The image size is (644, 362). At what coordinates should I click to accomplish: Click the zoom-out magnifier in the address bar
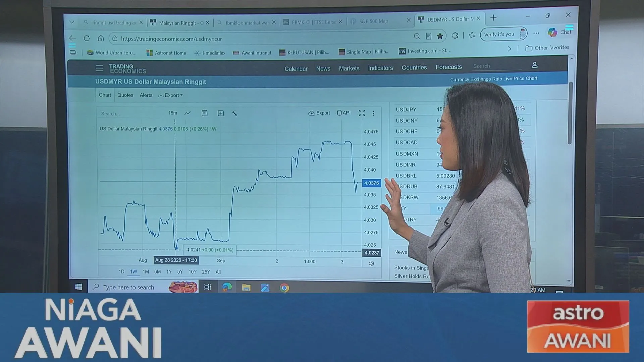click(x=417, y=36)
